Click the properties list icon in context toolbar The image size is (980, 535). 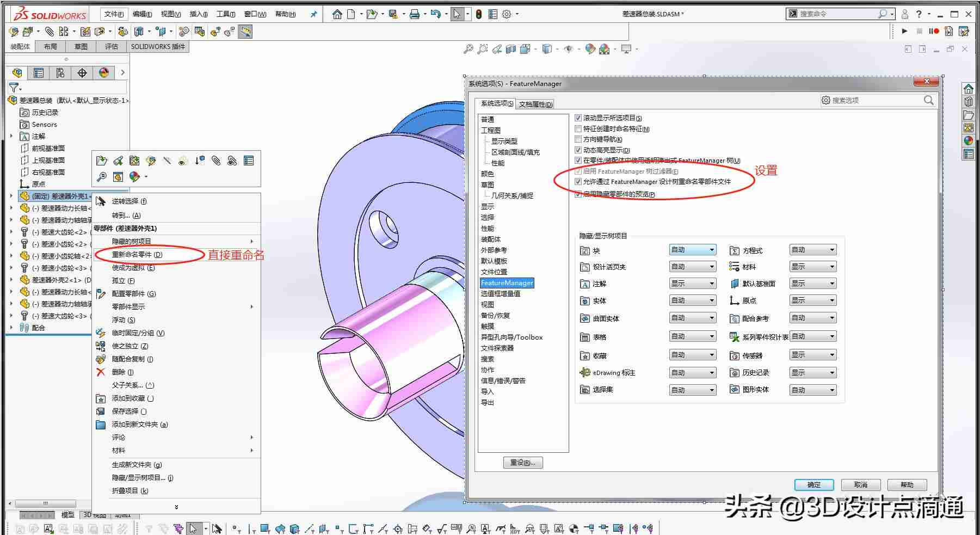(249, 161)
